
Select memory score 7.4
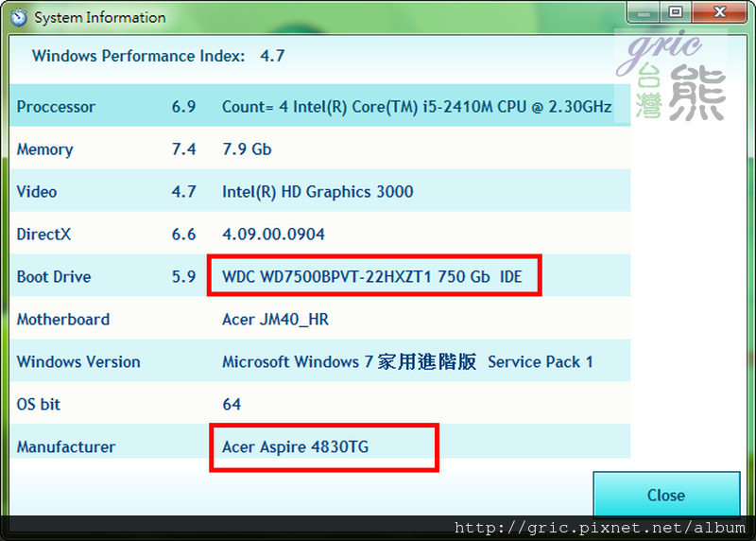point(183,149)
